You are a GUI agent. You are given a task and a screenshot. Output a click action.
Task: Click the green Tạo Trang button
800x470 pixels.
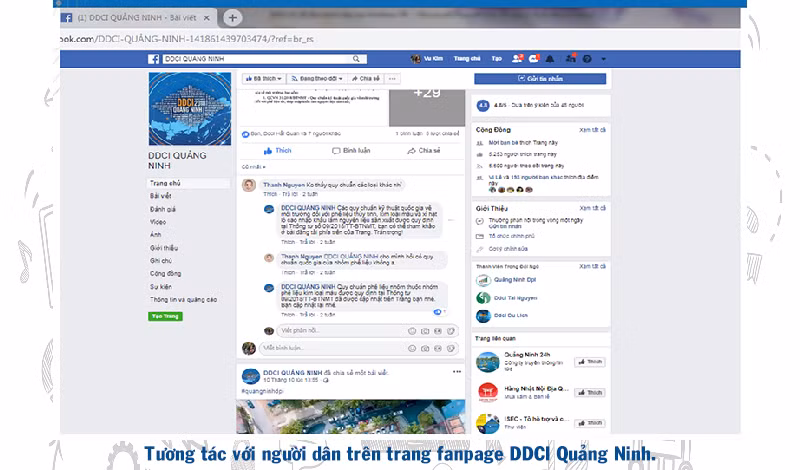point(165,316)
